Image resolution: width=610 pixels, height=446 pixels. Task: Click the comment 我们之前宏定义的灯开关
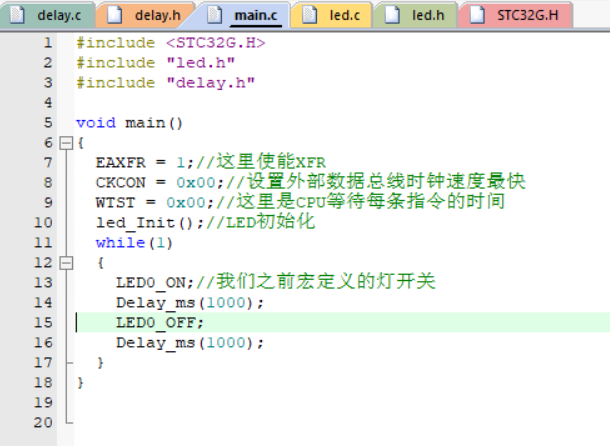[316, 282]
